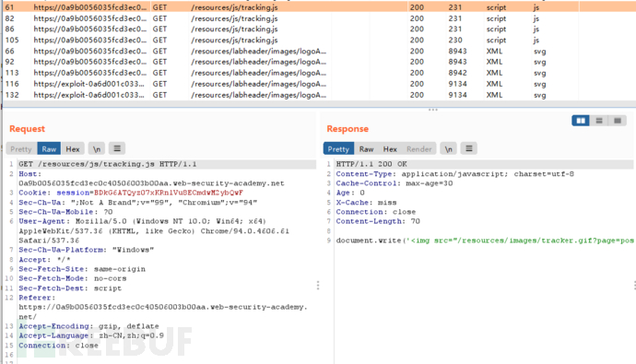The width and height of the screenshot is (636, 364).
Task: Select history row number 66
Action: 319,51
